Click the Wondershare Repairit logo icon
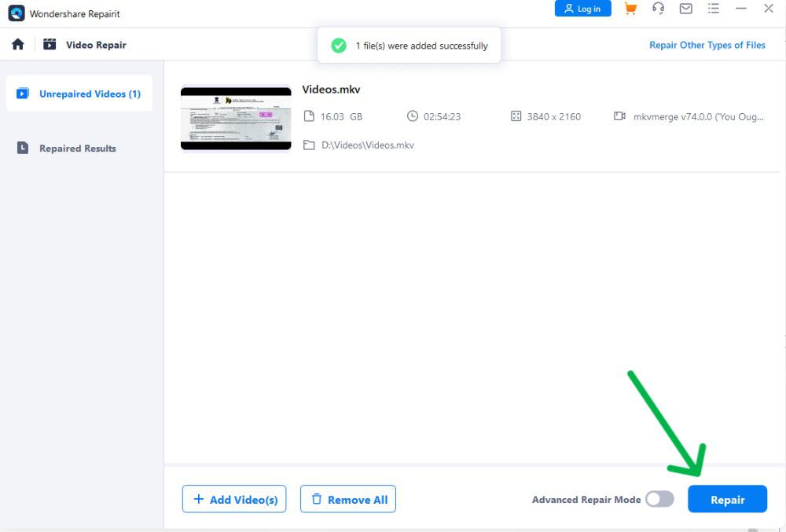This screenshot has width=786, height=532. 17,13
